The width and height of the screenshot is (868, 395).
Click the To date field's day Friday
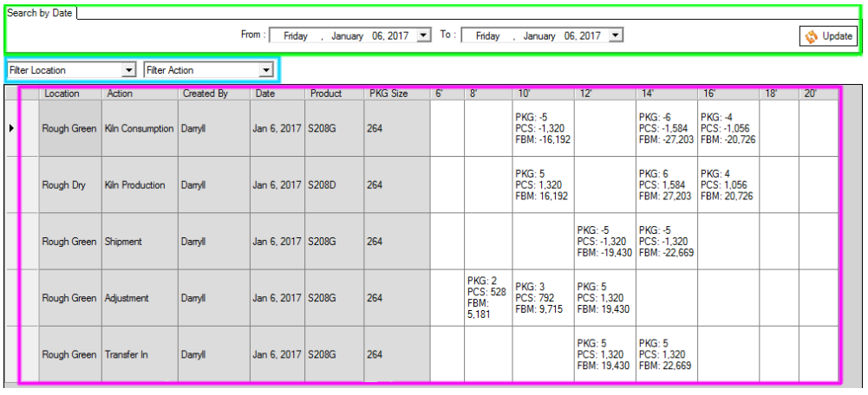tap(487, 36)
